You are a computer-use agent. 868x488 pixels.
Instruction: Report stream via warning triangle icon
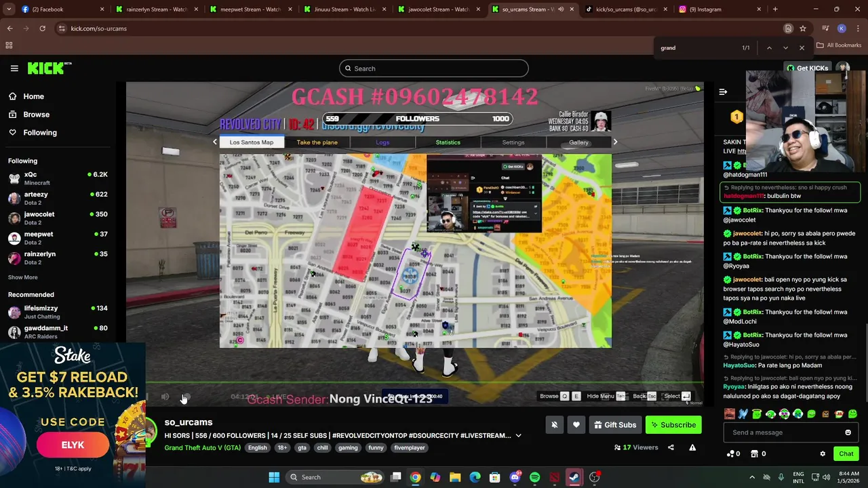click(x=692, y=447)
